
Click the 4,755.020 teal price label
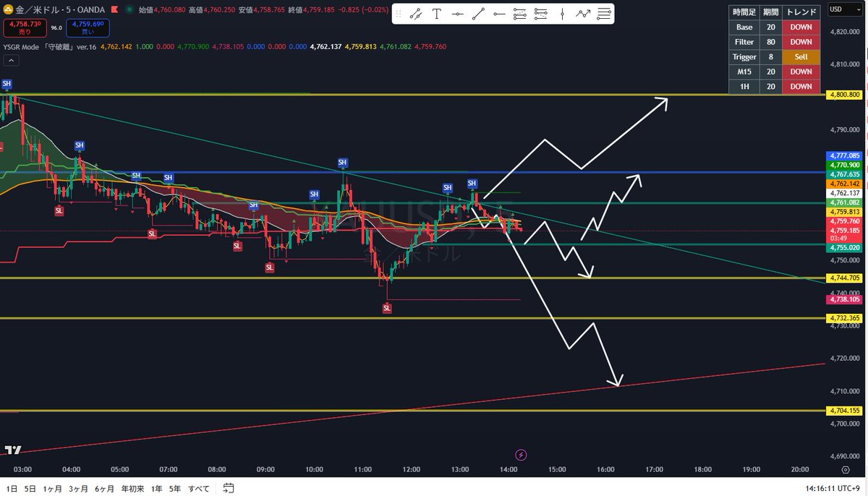(843, 247)
